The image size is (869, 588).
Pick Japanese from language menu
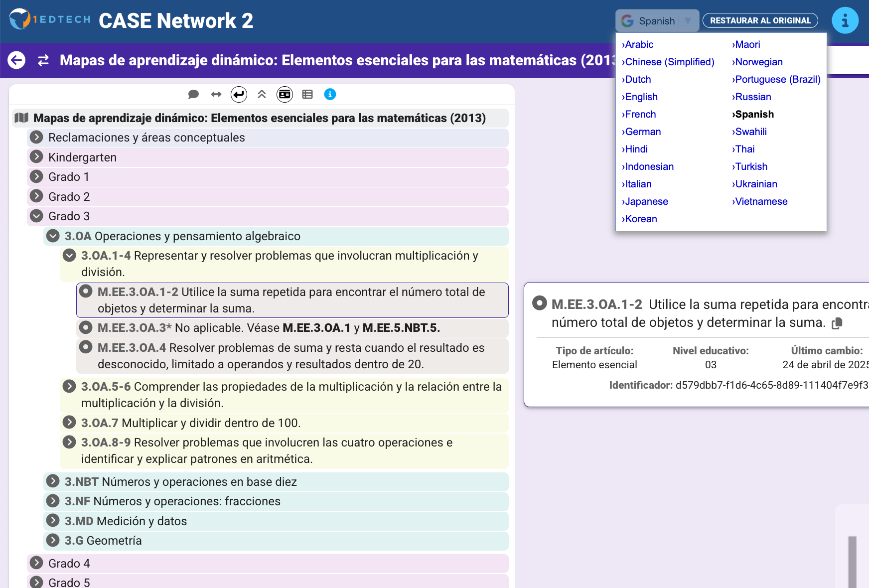point(645,201)
